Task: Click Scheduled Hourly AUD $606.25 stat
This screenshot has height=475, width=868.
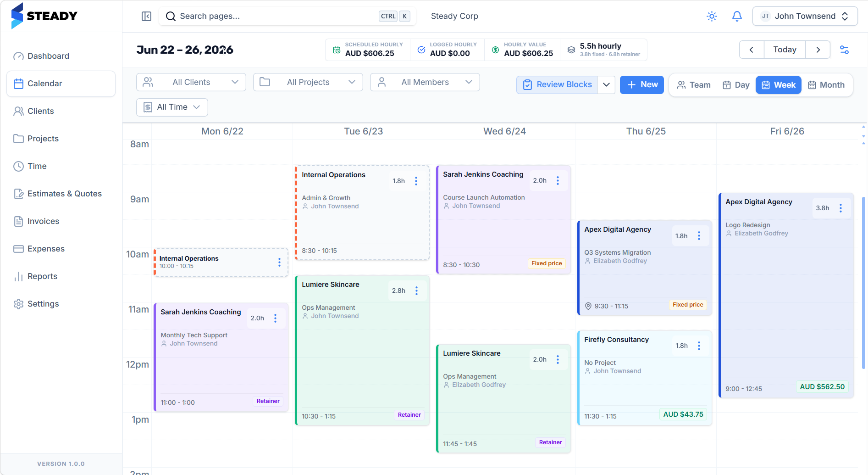Action: coord(369,50)
